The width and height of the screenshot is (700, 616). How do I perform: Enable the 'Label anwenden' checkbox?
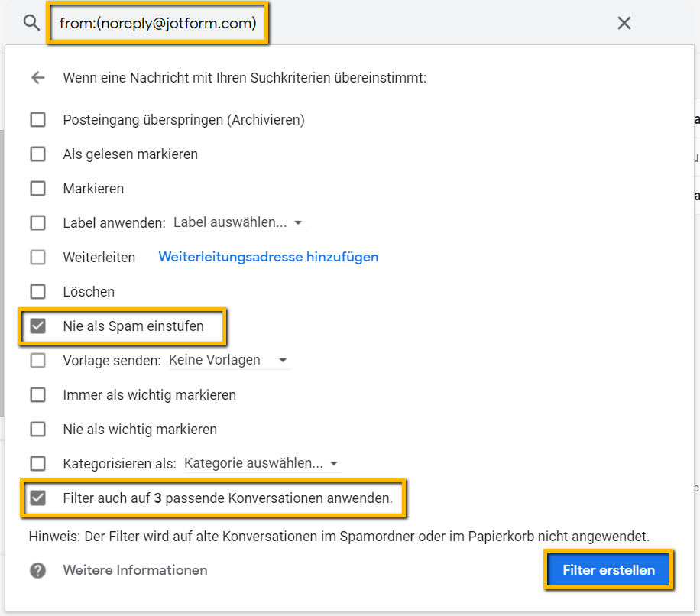click(x=37, y=223)
